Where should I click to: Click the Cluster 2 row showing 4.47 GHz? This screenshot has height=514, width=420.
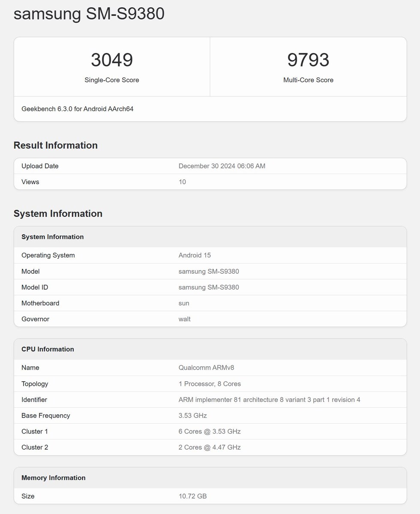[210, 447]
